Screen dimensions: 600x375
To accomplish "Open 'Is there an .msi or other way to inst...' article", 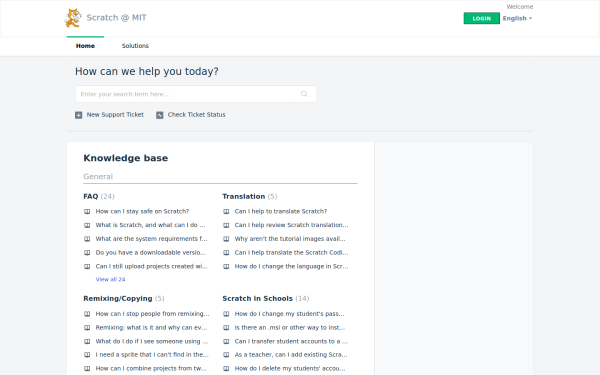I will (290, 328).
